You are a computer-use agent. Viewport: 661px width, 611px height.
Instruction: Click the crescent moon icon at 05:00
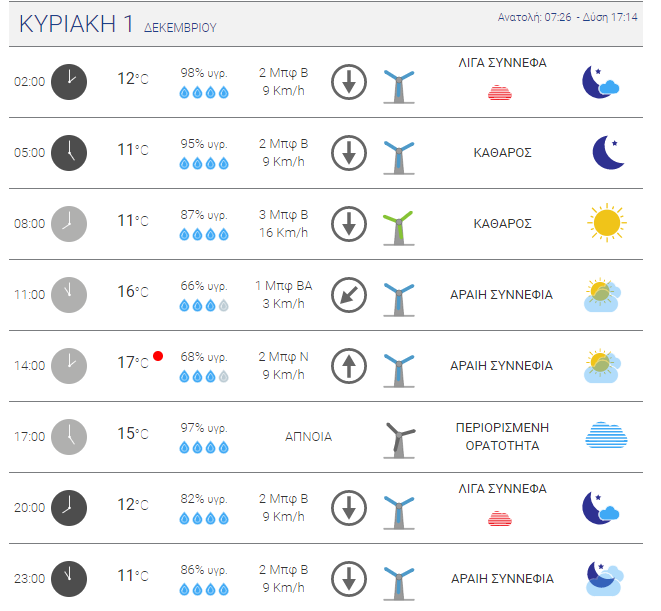[607, 152]
